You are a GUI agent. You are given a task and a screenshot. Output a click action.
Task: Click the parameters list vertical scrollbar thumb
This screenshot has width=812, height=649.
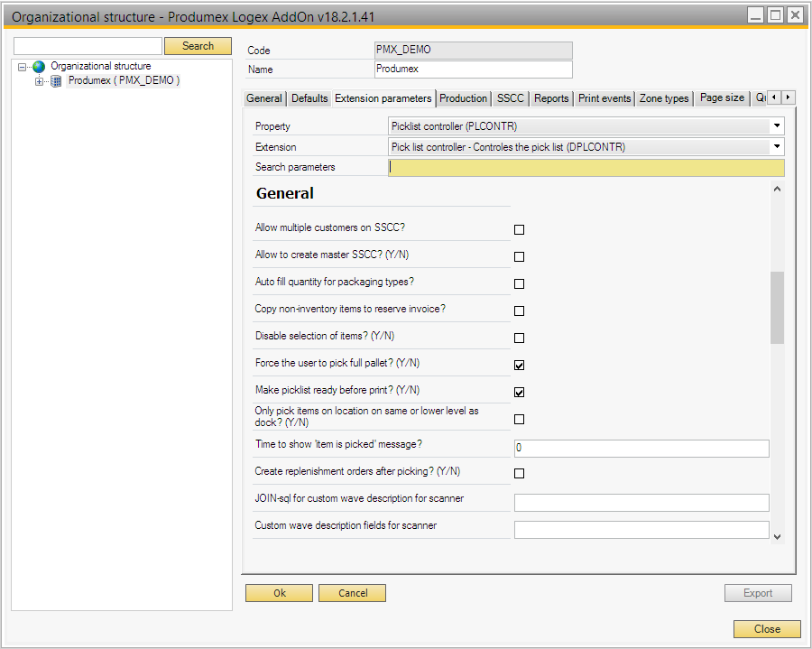click(777, 307)
